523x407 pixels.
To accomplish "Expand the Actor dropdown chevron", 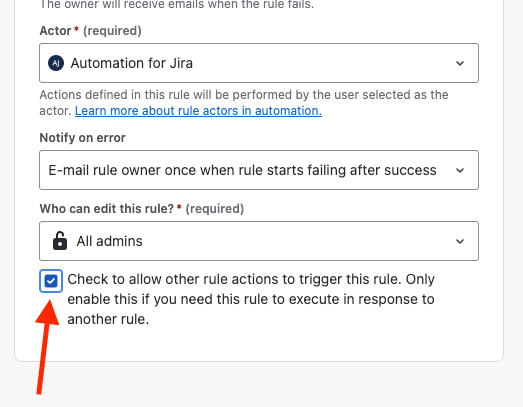I will click(x=460, y=63).
